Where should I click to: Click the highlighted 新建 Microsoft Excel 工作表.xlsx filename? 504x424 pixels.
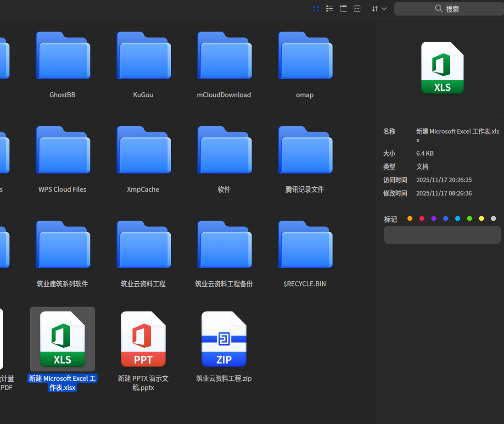tap(62, 383)
